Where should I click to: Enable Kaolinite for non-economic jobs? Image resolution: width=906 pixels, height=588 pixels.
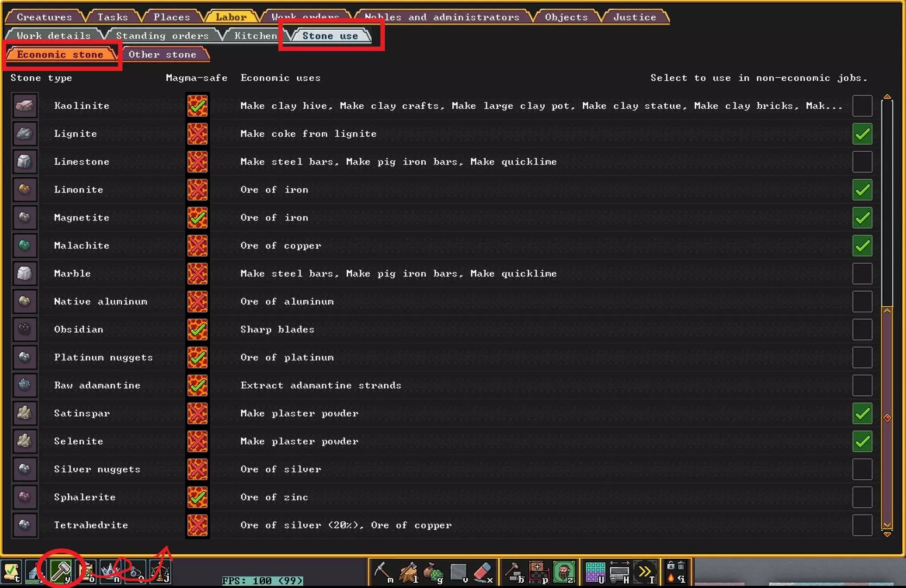click(862, 106)
